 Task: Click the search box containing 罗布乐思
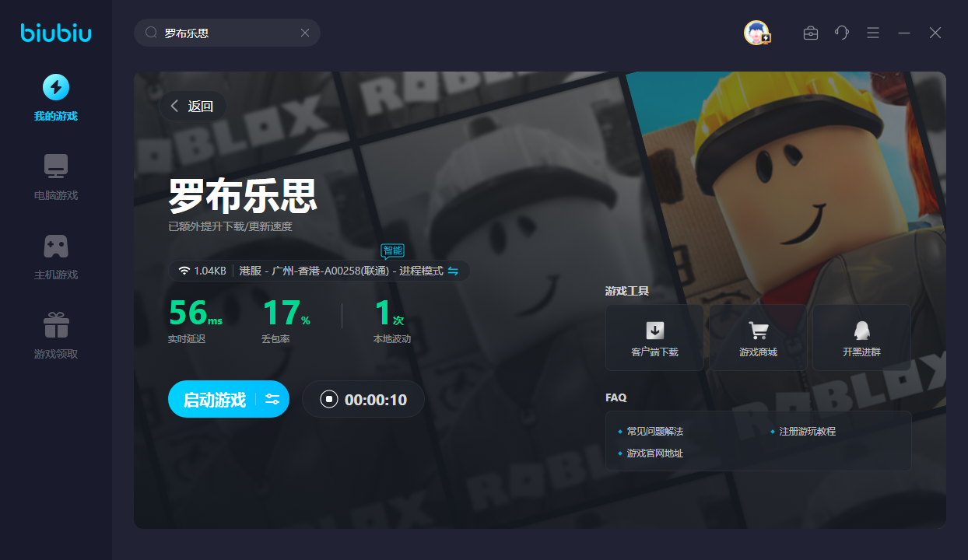226,33
